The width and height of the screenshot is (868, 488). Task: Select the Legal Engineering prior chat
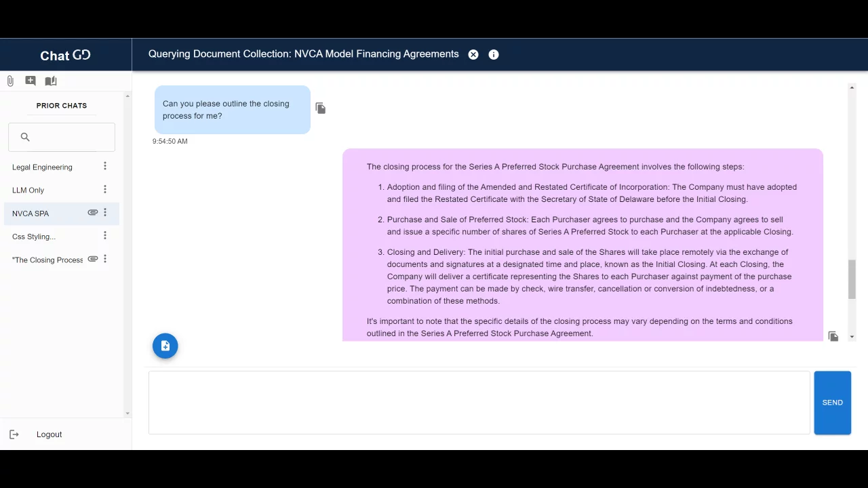42,167
